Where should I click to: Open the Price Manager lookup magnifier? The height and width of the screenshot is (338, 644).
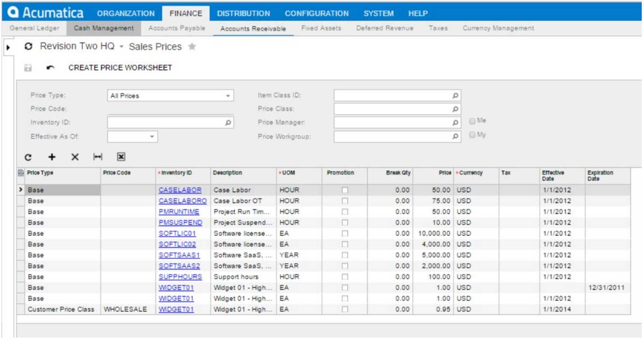pyautogui.click(x=456, y=123)
